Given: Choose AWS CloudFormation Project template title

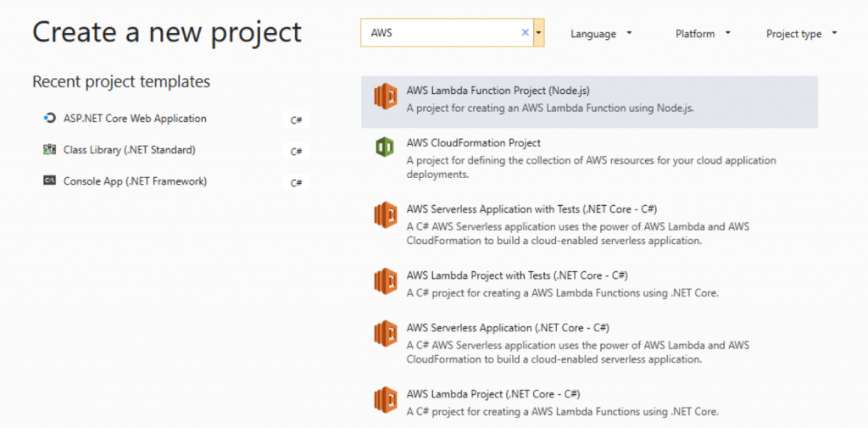Looking at the screenshot, I should click(x=473, y=142).
